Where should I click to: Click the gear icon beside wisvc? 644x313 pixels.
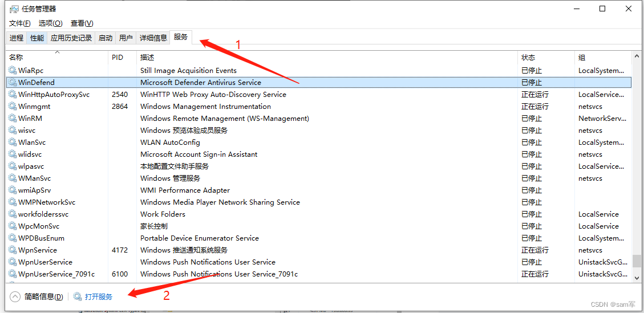click(x=13, y=131)
